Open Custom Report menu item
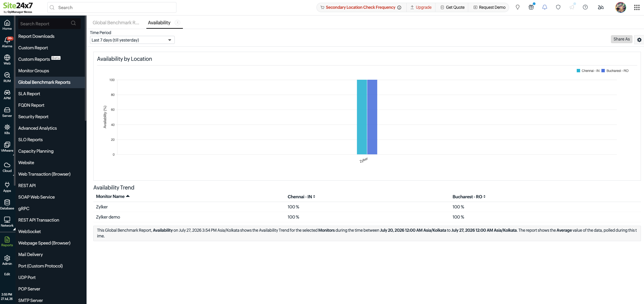This screenshot has width=644, height=304. click(33, 48)
